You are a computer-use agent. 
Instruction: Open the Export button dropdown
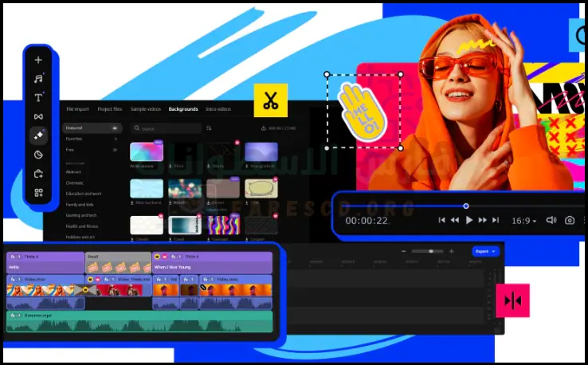[x=484, y=251]
